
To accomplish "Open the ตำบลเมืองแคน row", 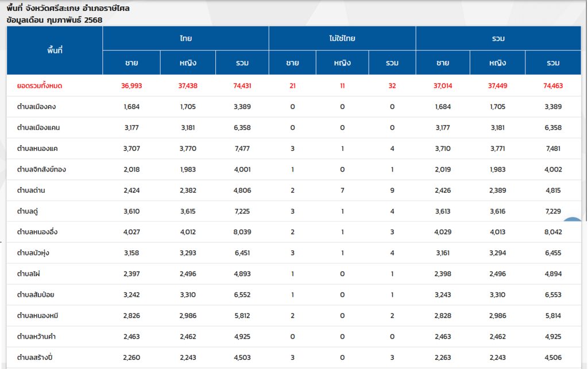I will 38,127.
